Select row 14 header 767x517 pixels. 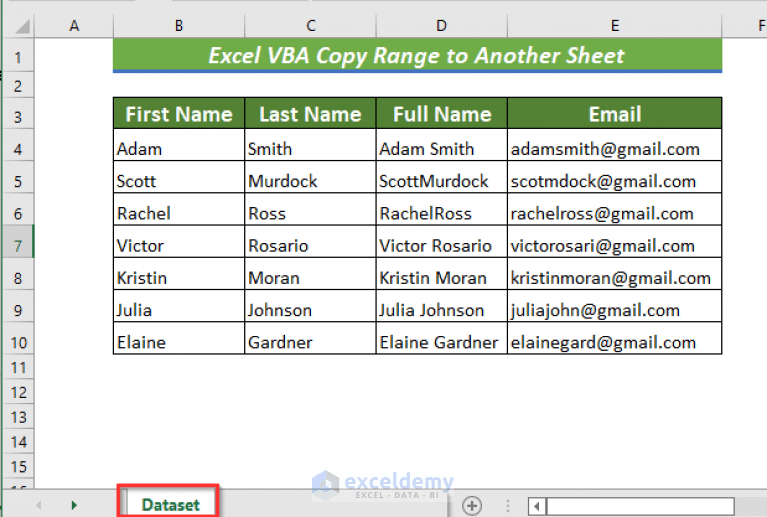click(18, 442)
